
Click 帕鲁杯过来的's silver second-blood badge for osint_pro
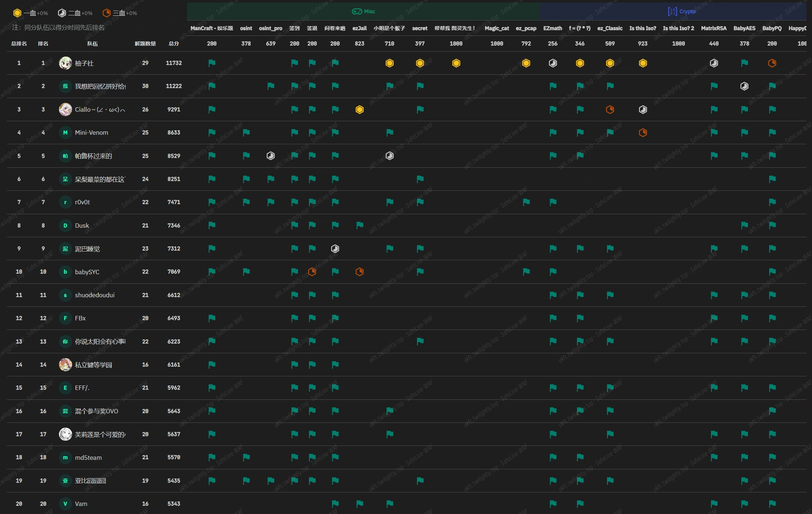click(271, 156)
